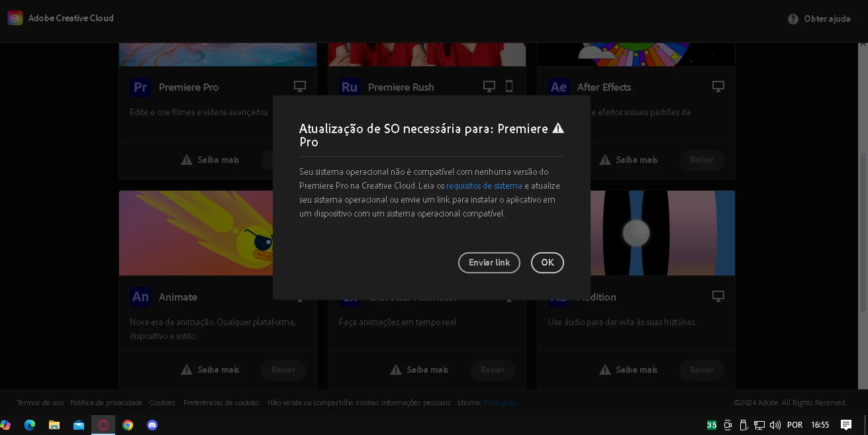The height and width of the screenshot is (435, 868).
Task: Open the notification center icon
Action: [x=846, y=425]
